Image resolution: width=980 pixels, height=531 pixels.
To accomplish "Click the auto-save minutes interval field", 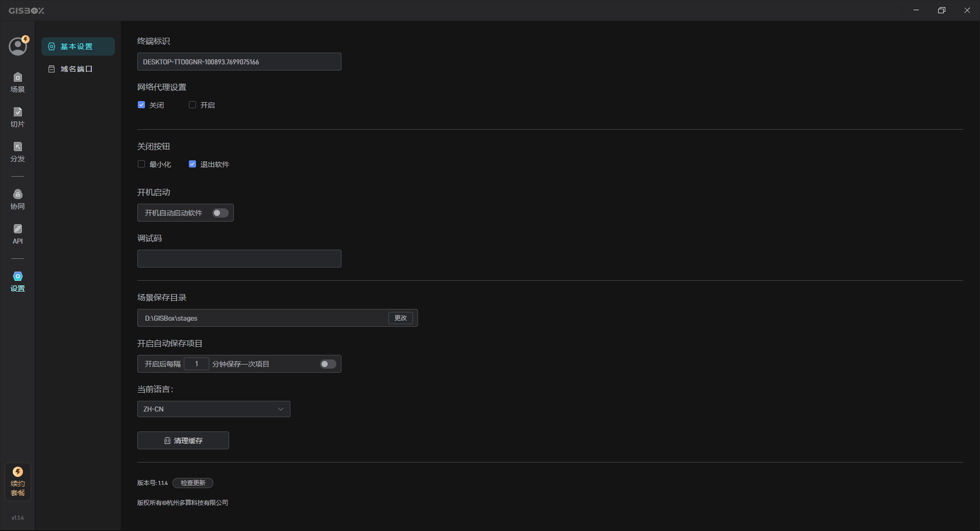I will 197,364.
